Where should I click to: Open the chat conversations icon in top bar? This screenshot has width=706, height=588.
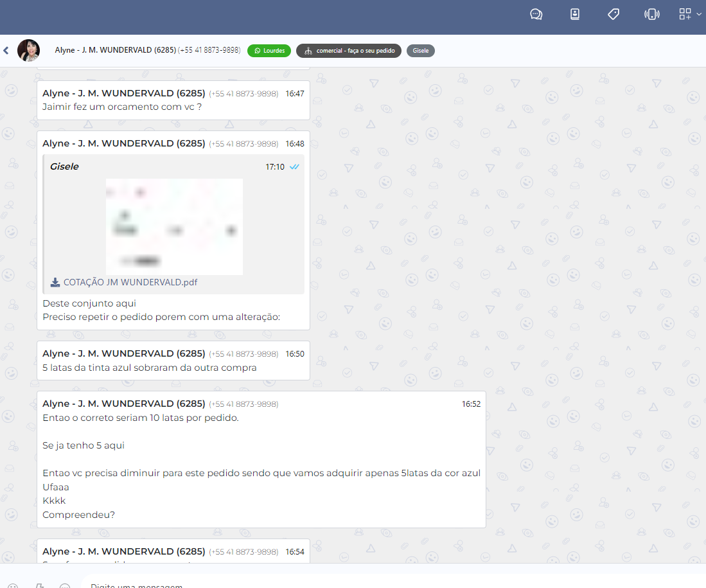536,14
